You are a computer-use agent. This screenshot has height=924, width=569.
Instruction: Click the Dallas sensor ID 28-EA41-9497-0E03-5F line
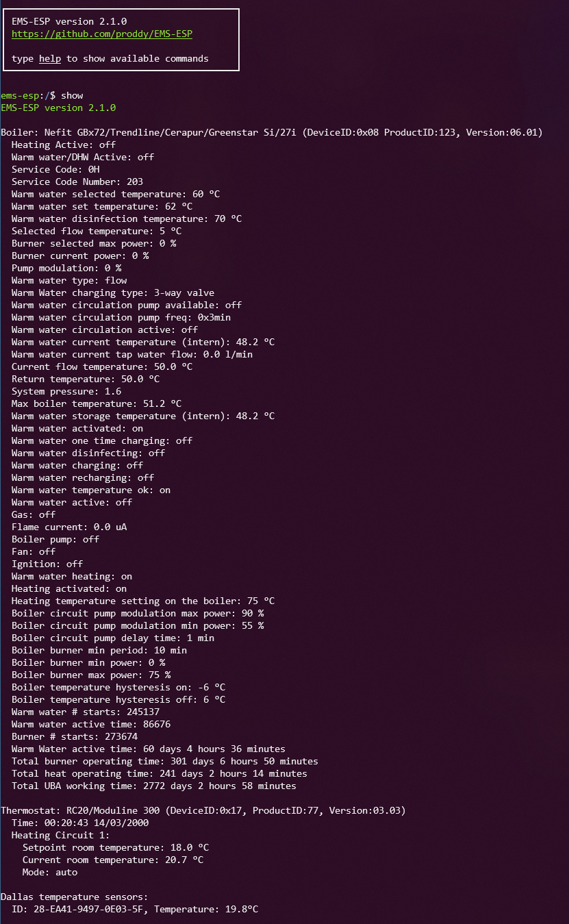click(x=135, y=909)
